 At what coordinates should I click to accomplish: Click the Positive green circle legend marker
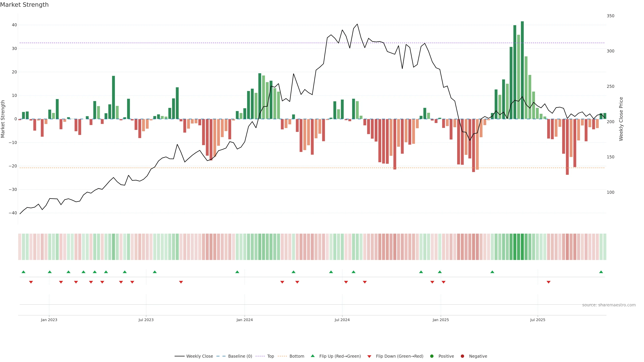(x=432, y=356)
